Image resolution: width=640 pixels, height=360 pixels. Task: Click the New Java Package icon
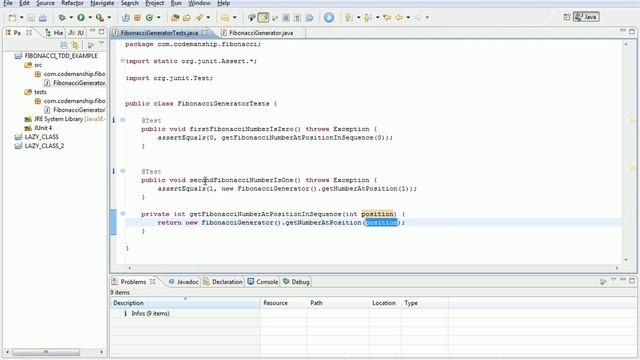(x=138, y=18)
